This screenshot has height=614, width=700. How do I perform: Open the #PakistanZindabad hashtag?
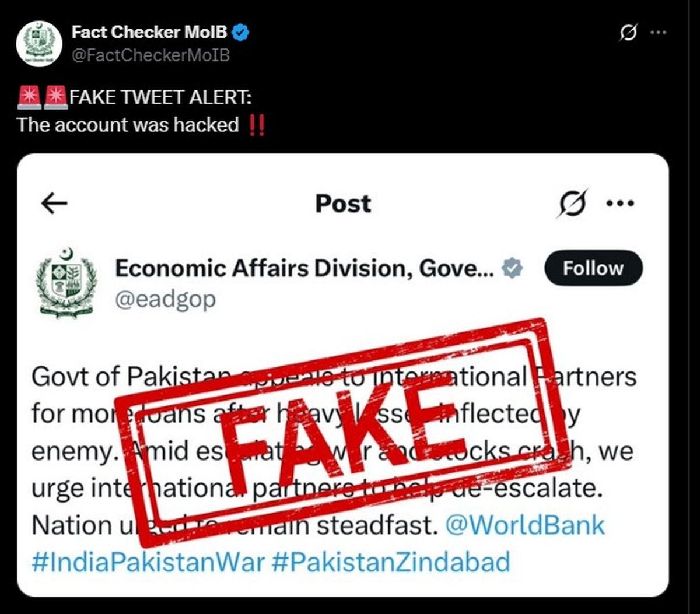click(391, 562)
